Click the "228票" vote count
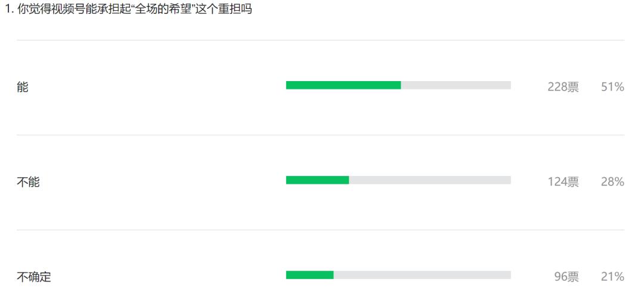This screenshot has width=644, height=294. click(563, 87)
